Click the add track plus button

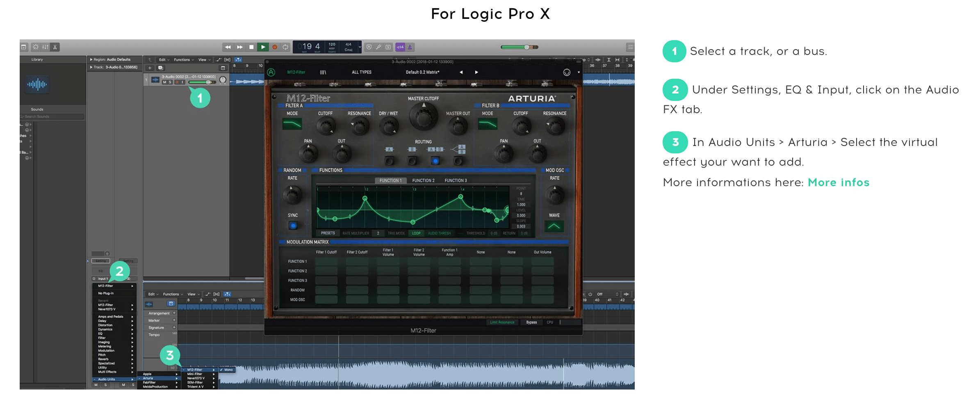150,68
